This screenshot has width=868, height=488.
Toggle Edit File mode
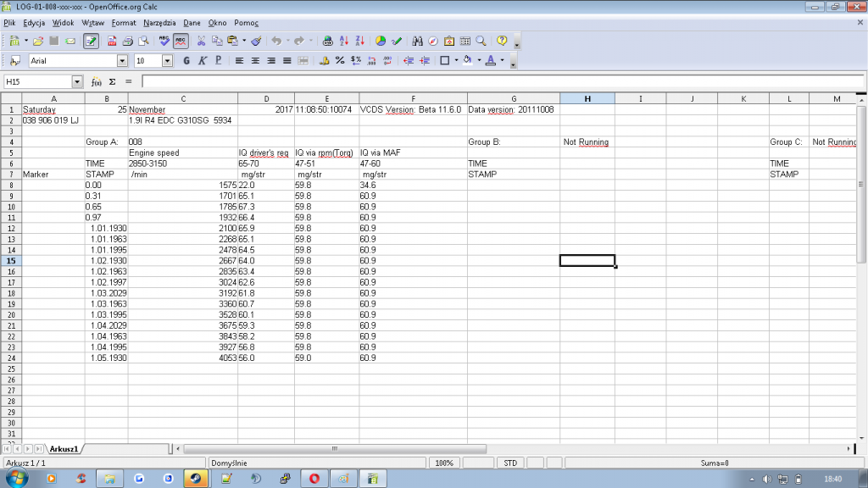91,41
